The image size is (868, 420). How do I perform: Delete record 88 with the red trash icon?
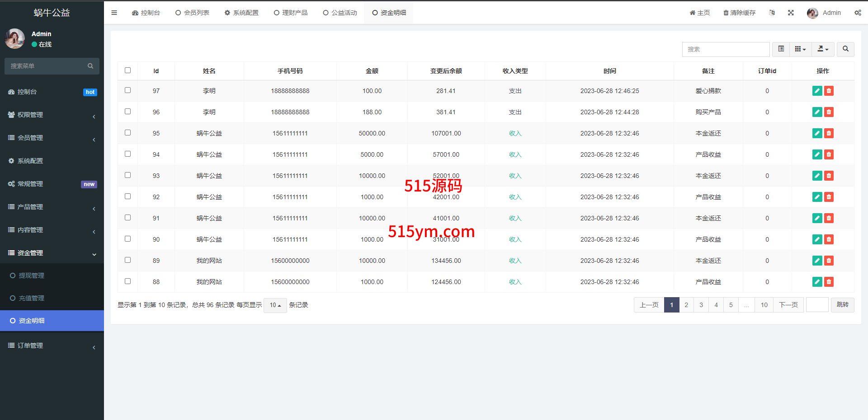tap(829, 282)
